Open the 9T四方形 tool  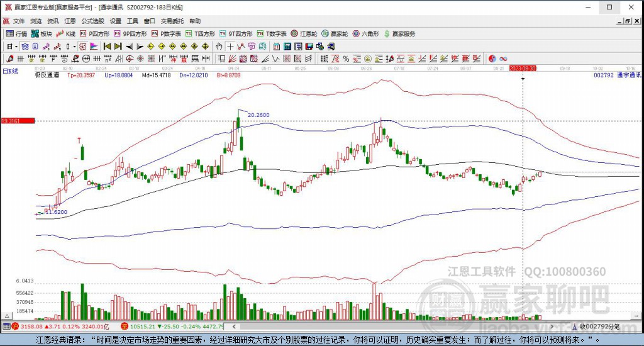coord(236,34)
